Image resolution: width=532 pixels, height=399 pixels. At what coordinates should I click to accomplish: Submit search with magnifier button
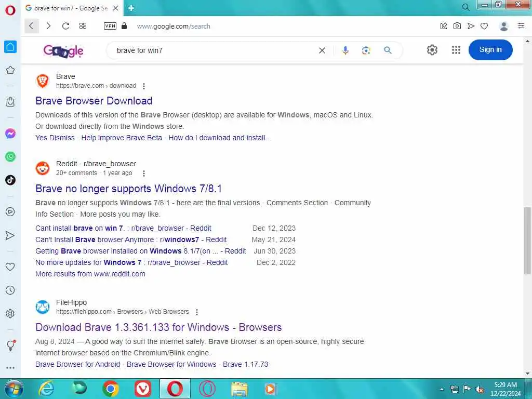[x=388, y=50]
